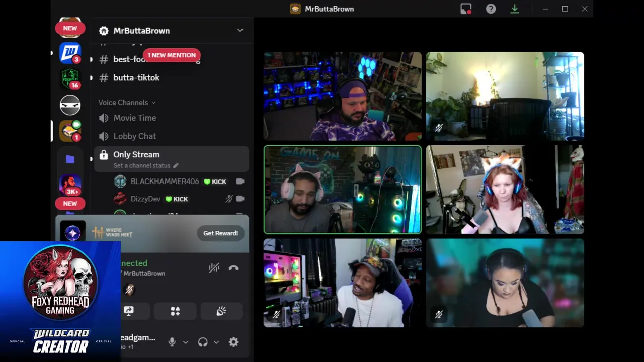Viewport: 644px width, 362px height.
Task: Open the server showing the 3K+ badge
Action: coord(70,185)
